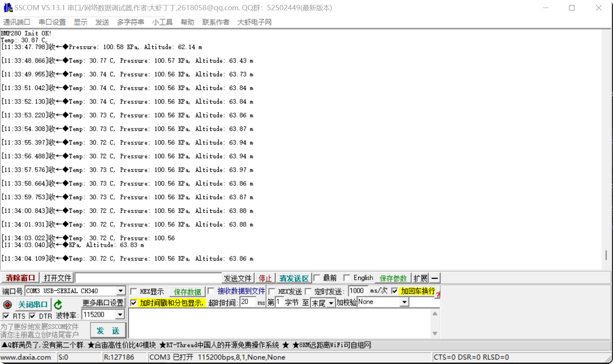Click the 扩展 button

click(420, 278)
